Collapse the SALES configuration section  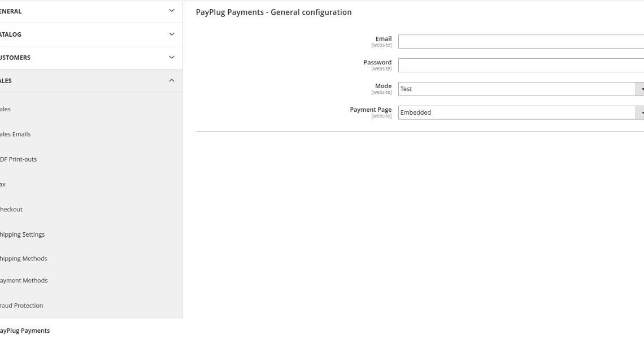tap(85, 80)
